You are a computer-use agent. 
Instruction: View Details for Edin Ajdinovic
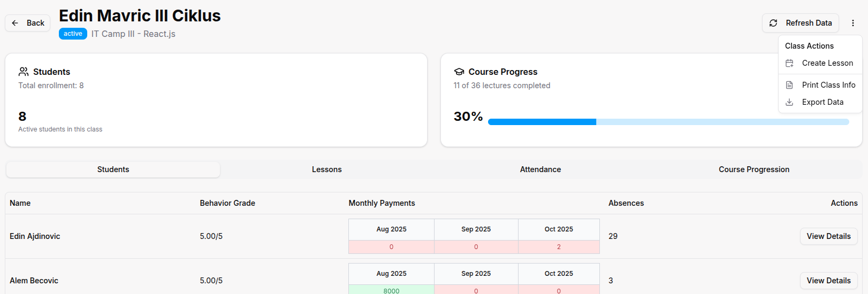pyautogui.click(x=828, y=236)
